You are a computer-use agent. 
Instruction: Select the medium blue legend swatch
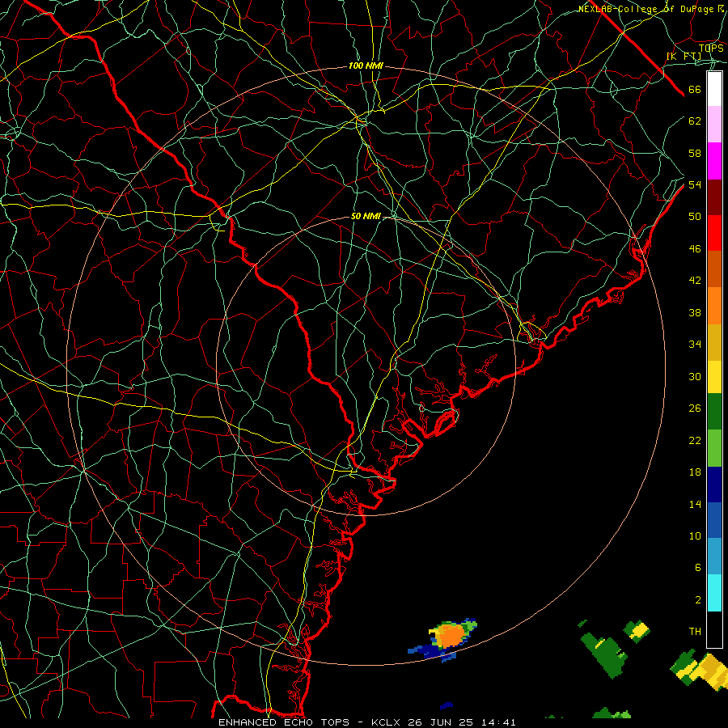pos(714,520)
